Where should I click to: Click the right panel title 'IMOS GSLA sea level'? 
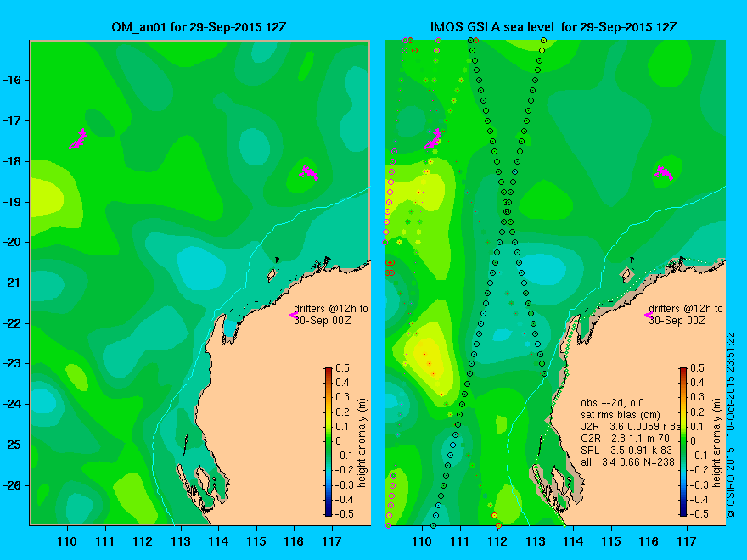point(492,27)
